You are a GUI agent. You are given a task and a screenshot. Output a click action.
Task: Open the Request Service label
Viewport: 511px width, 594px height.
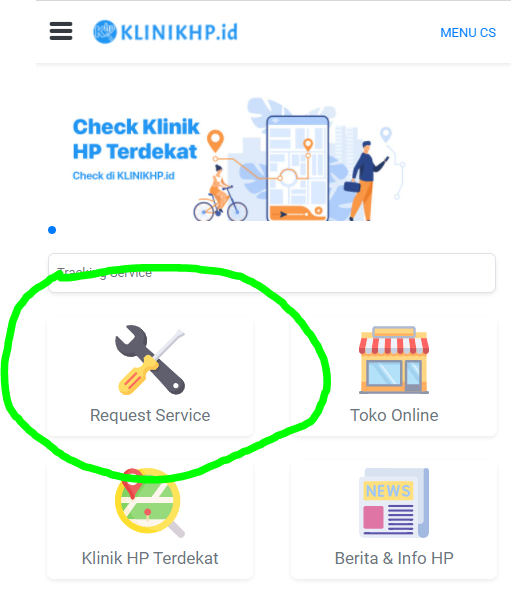pos(150,416)
